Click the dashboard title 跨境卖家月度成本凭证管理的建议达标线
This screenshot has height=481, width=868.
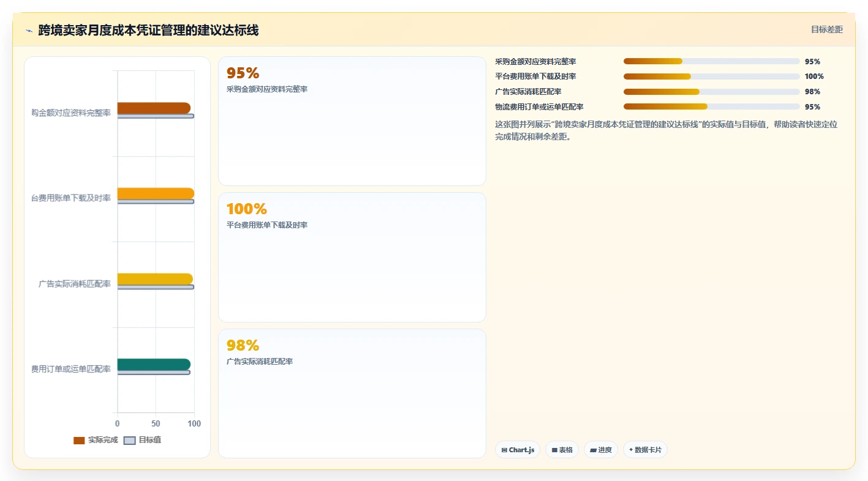pos(148,30)
